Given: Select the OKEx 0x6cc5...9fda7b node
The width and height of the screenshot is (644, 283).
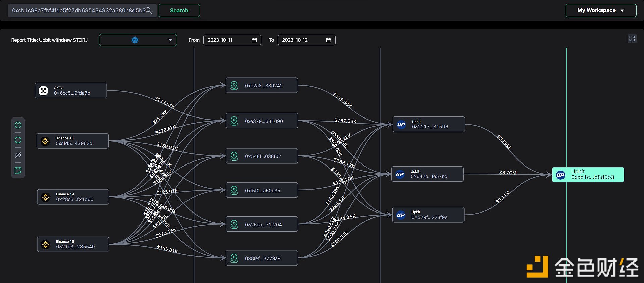Looking at the screenshot, I should (x=71, y=91).
